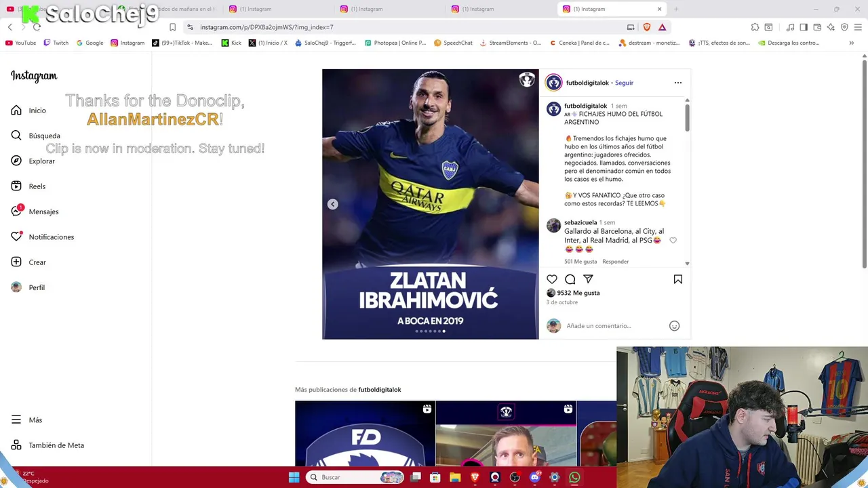Follow futboldigitalok with Seguir
Viewport: 868px width, 488px height.
(624, 83)
